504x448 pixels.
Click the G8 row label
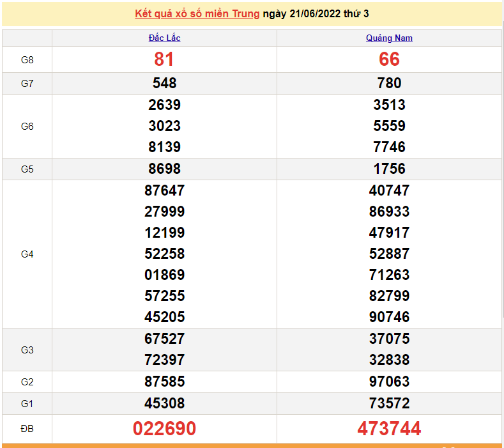[x=27, y=59]
